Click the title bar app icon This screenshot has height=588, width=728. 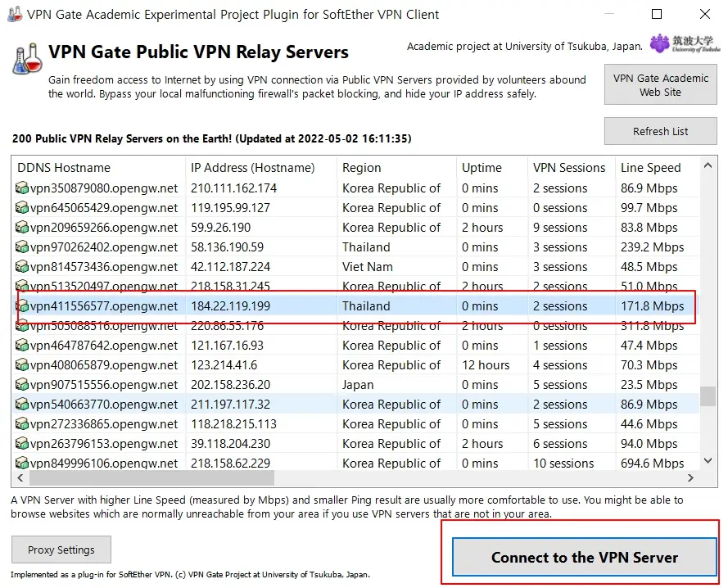(15, 15)
